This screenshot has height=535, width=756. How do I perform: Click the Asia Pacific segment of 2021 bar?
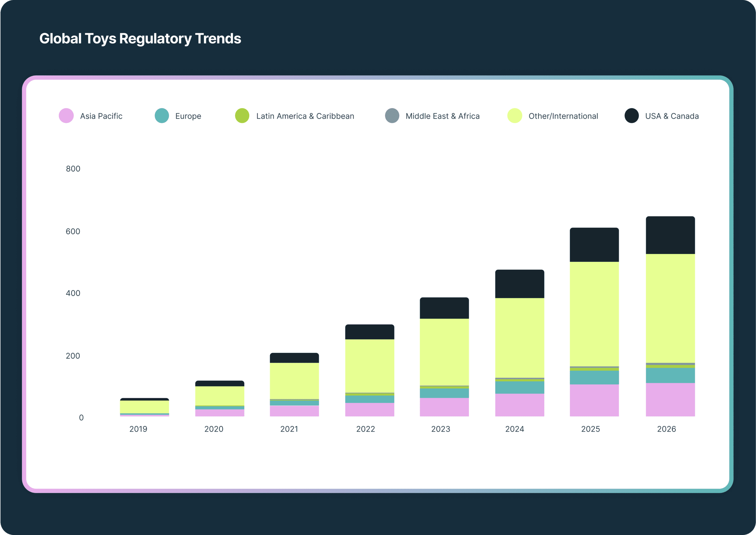click(294, 411)
